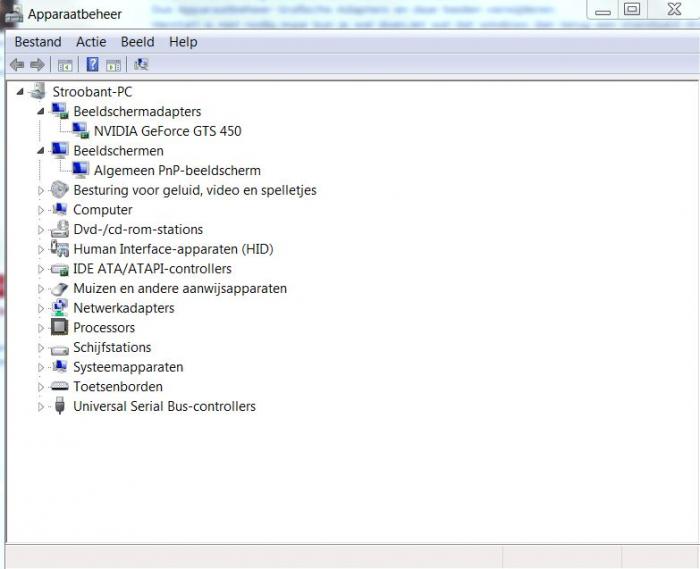
Task: Click the scan for hardware changes icon
Action: [x=141, y=65]
